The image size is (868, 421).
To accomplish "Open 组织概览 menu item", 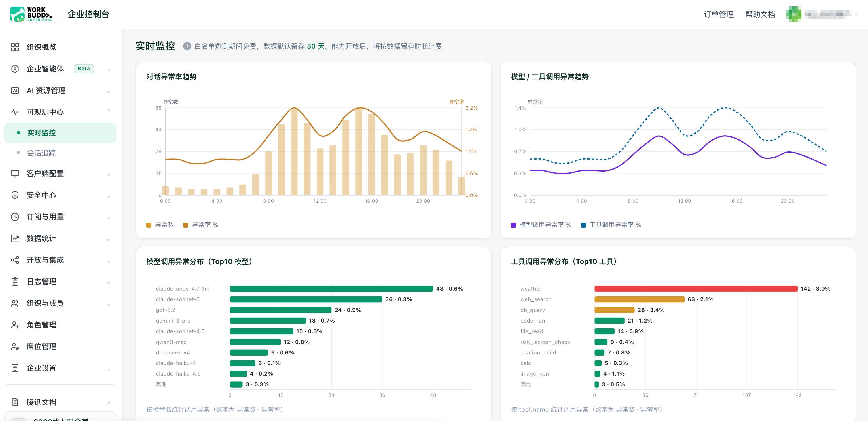I will [x=60, y=47].
